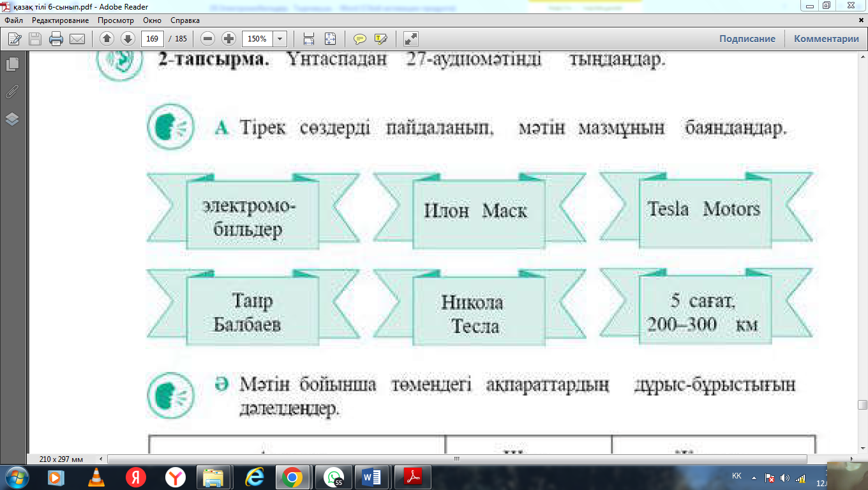This screenshot has height=490, width=868.
Task: Click the text 'Илон Маск'
Action: click(x=475, y=211)
